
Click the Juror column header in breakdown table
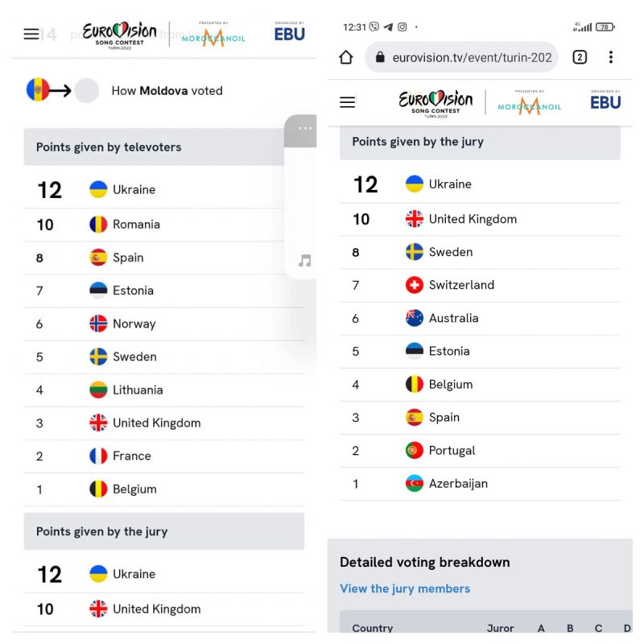[x=500, y=628]
